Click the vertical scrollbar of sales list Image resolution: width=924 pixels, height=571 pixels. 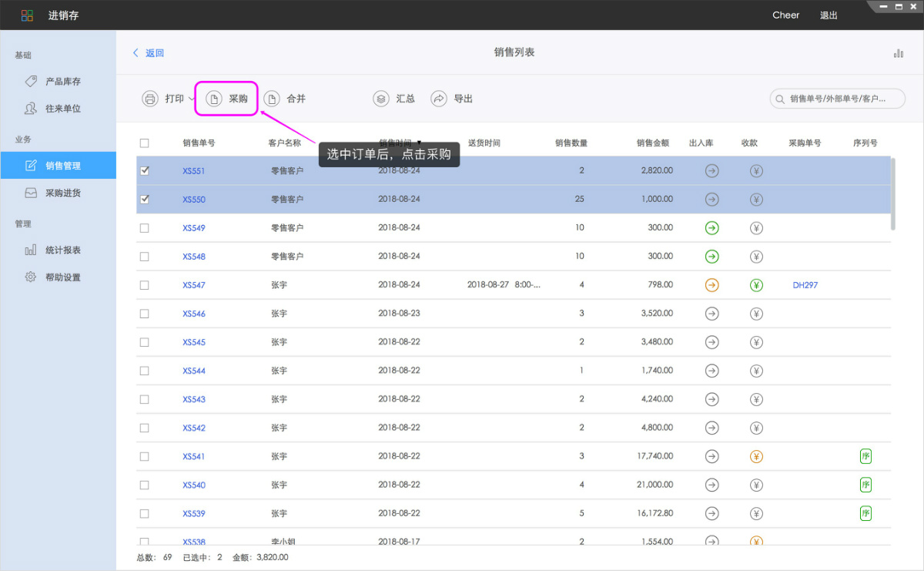893,194
